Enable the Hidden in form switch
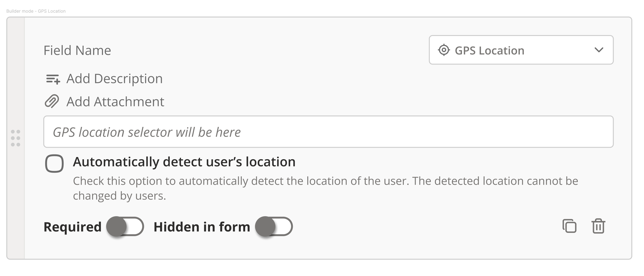This screenshot has height=276, width=644. [274, 227]
